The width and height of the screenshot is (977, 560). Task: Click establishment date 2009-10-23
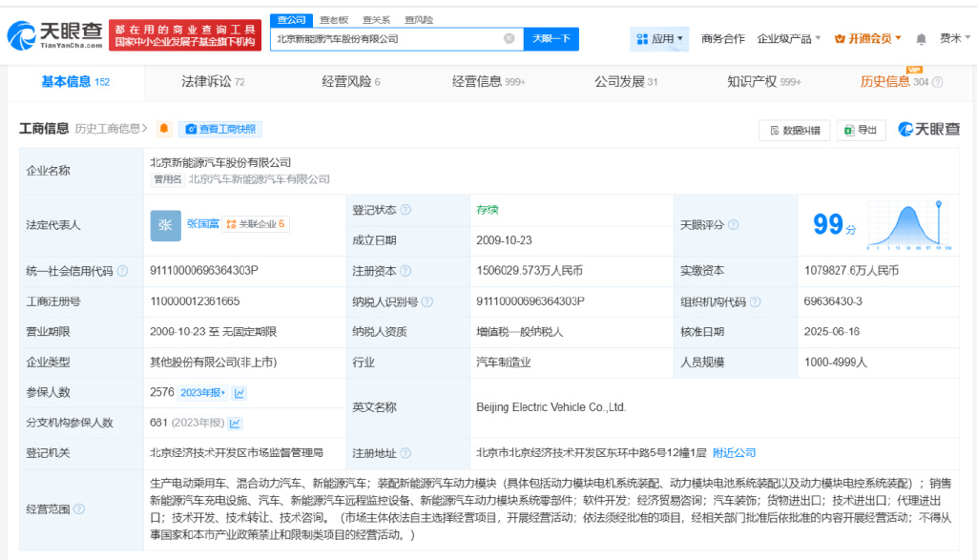point(504,240)
